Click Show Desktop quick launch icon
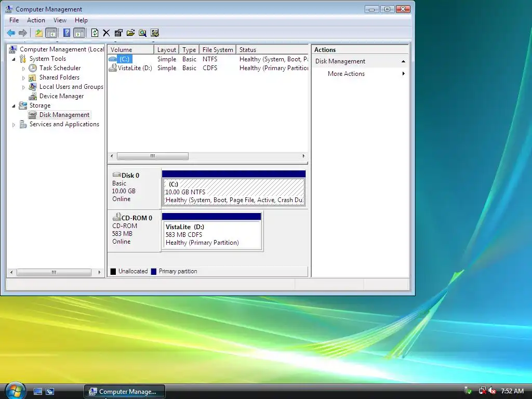532x399 pixels. pos(37,392)
